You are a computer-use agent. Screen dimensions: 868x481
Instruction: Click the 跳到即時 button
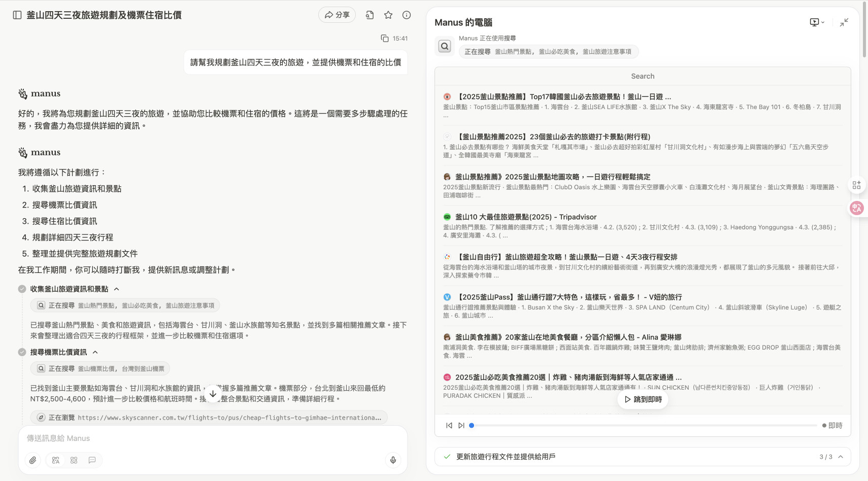pyautogui.click(x=643, y=399)
